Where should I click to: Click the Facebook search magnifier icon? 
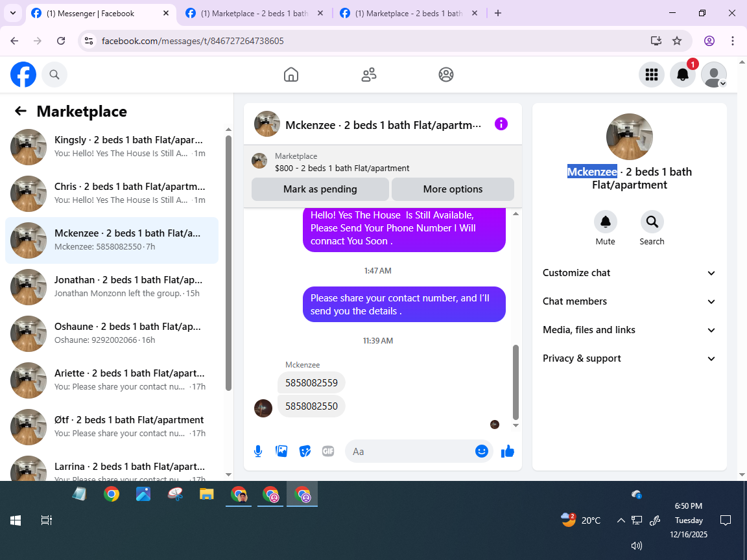coord(54,75)
